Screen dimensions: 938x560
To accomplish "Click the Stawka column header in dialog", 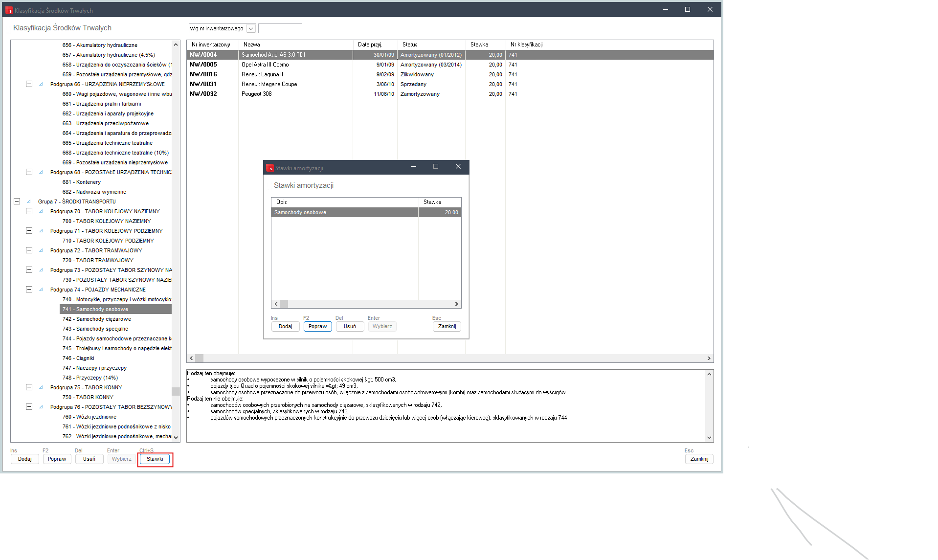I will (x=440, y=202).
